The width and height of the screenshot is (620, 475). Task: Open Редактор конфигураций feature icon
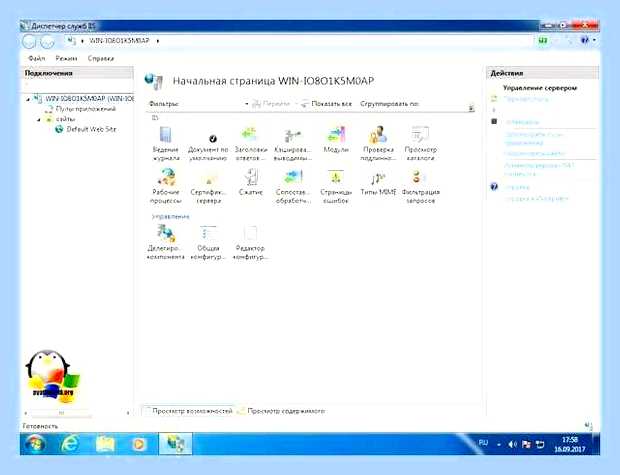pyautogui.click(x=250, y=242)
